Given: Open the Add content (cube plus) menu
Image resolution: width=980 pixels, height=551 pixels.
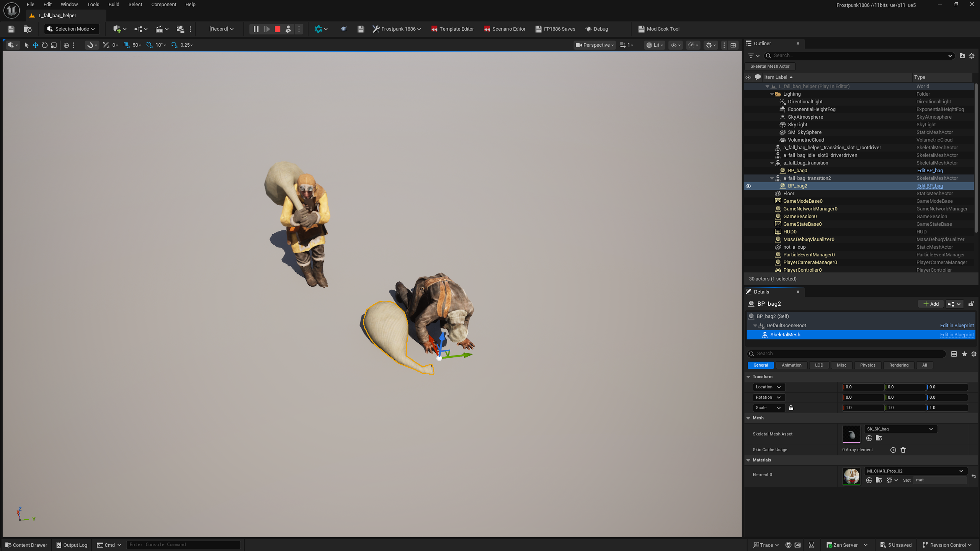Looking at the screenshot, I should click(119, 29).
